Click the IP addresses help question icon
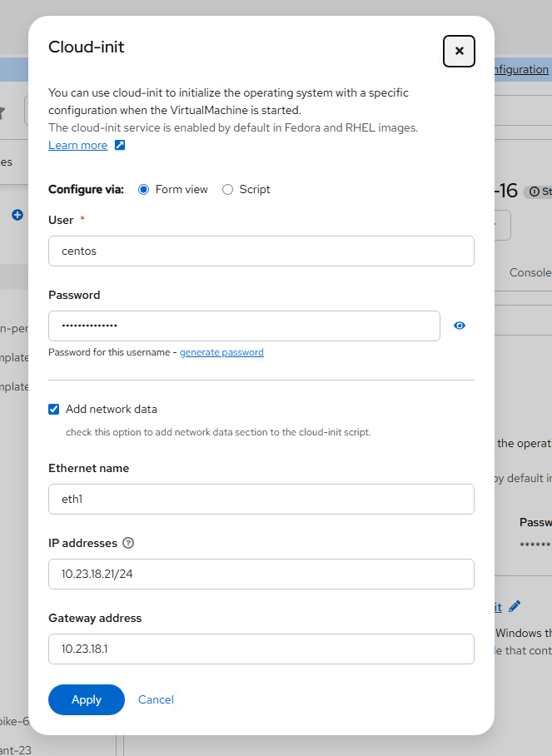552x756 pixels. pos(128,543)
